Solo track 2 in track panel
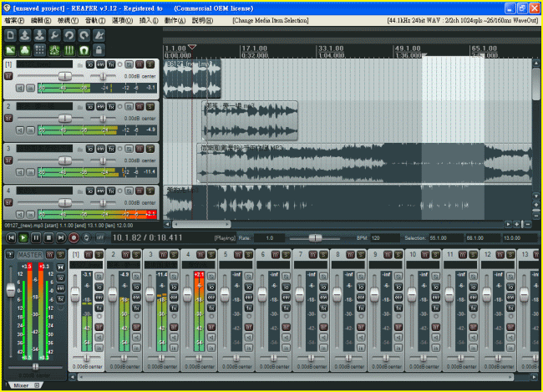Image resolution: width=543 pixels, height=392 pixels. 150,106
